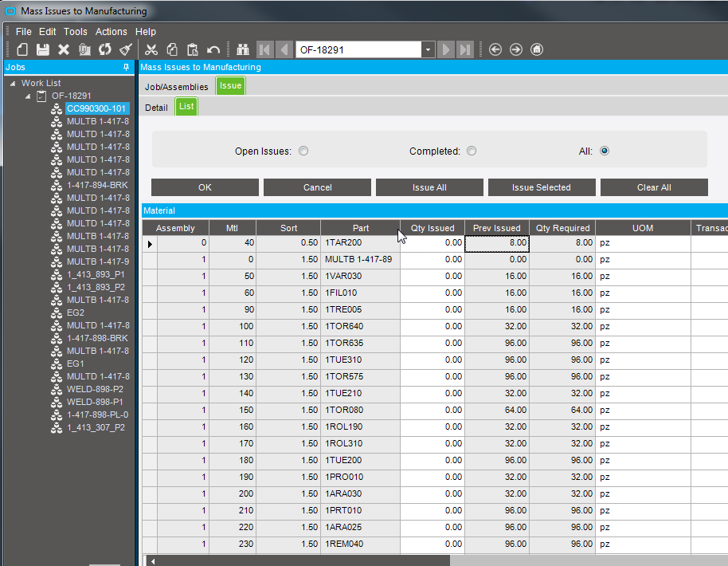
Task: Click the assembly icon beside EG2
Action: pyautogui.click(x=57, y=312)
